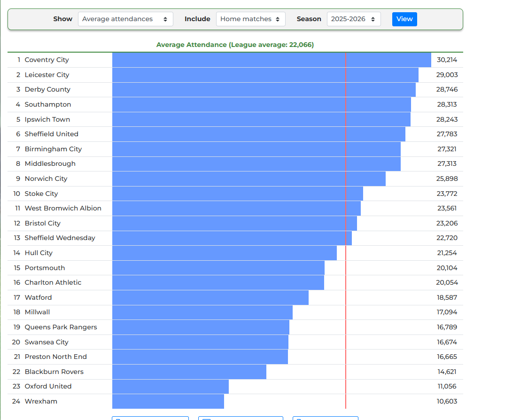
Task: Click the Southampton attendance bar
Action: point(261,104)
